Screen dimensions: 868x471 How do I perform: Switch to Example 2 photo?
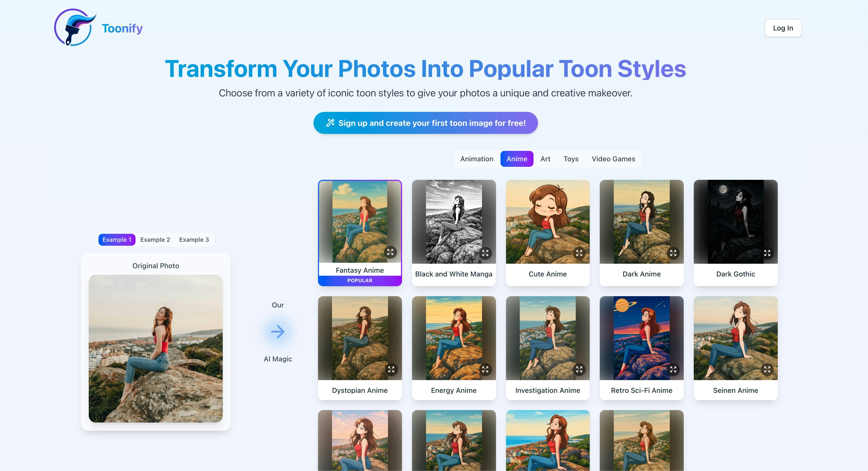[x=155, y=240]
